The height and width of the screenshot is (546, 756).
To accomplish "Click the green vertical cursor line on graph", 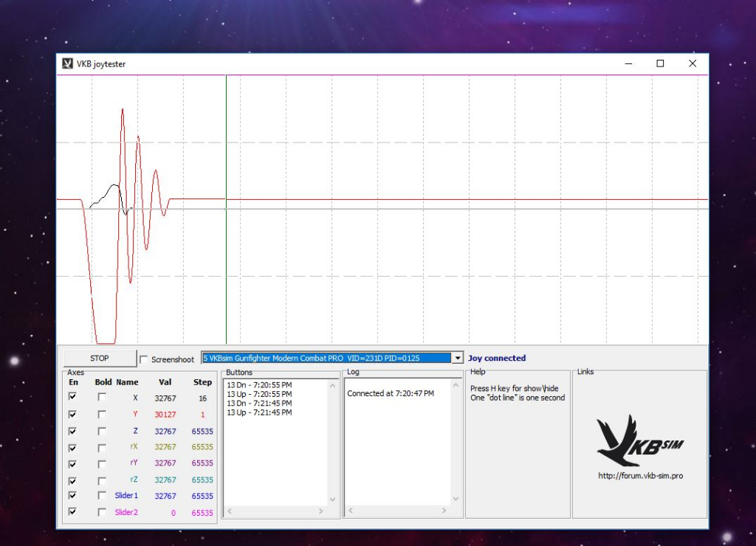I will coord(226,209).
